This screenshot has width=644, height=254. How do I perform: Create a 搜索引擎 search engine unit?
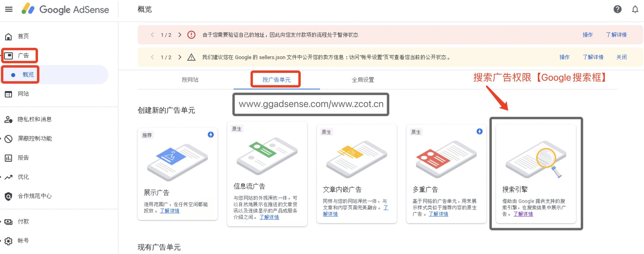point(536,174)
